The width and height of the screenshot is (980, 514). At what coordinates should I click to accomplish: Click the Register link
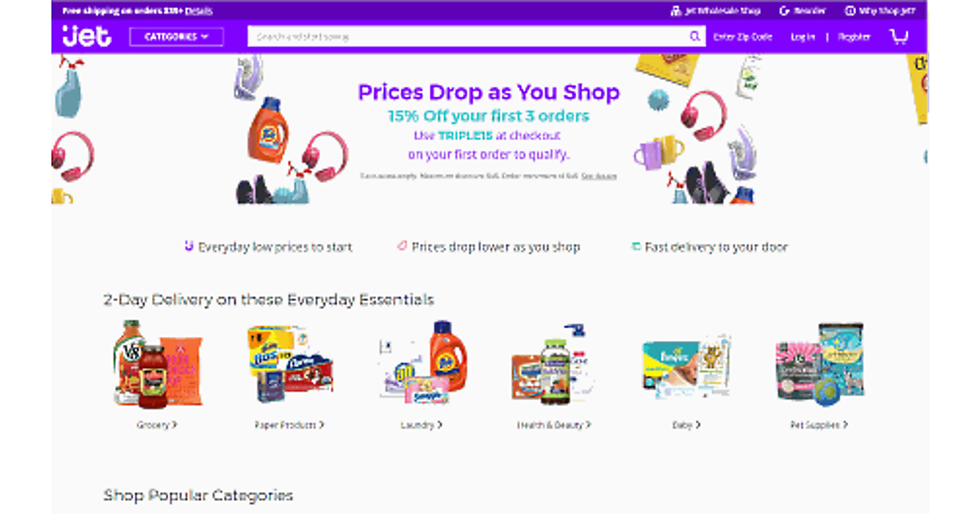click(x=854, y=37)
